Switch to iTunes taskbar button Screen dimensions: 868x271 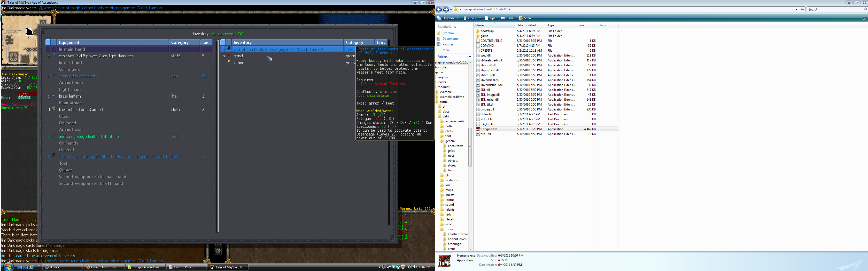pyautogui.click(x=63, y=267)
